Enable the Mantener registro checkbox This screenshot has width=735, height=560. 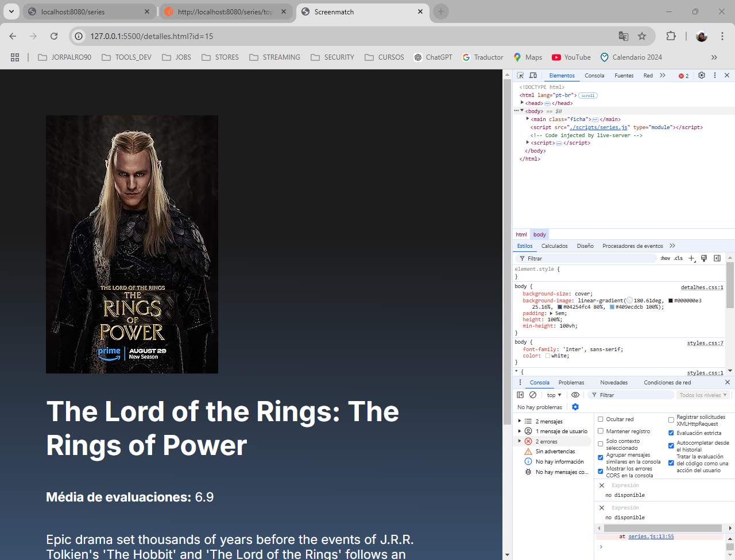[x=601, y=431]
